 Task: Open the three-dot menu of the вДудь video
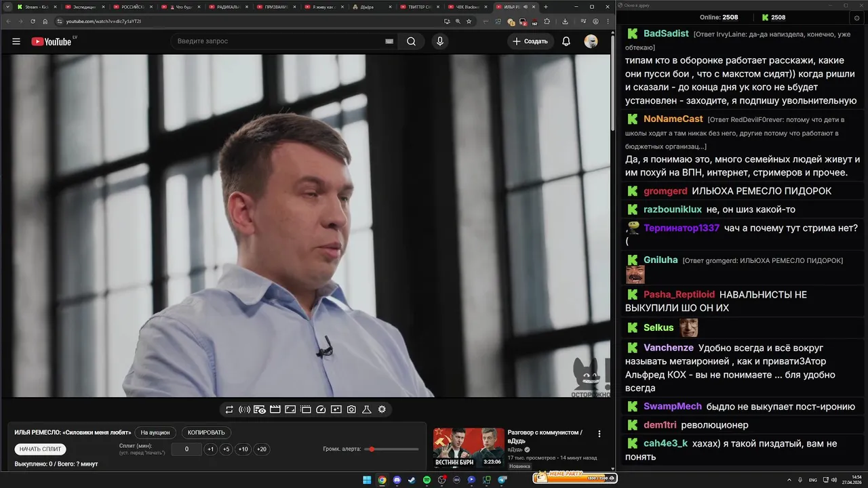[599, 434]
